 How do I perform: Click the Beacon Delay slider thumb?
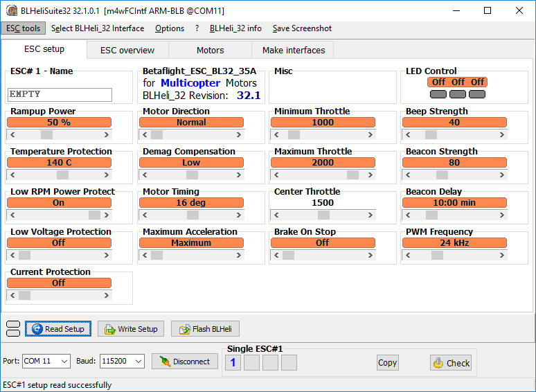click(x=431, y=215)
